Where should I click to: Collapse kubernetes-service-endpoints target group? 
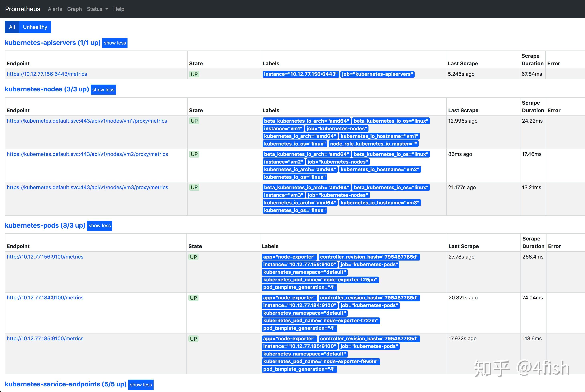coord(141,385)
